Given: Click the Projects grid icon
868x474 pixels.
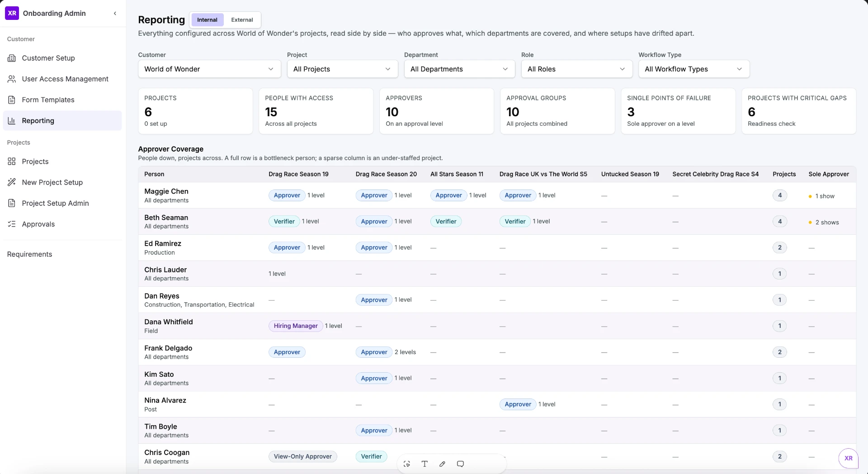Looking at the screenshot, I should pyautogui.click(x=12, y=161).
